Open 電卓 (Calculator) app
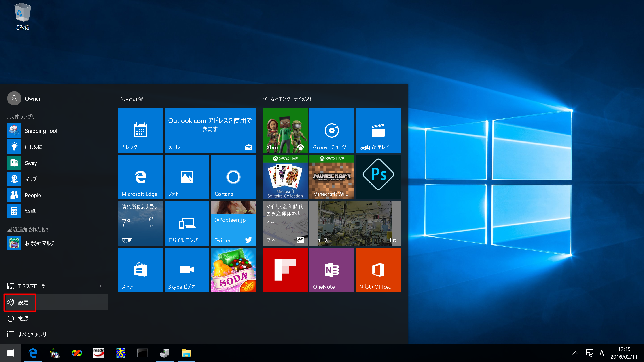Image resolution: width=644 pixels, height=362 pixels. click(x=57, y=211)
